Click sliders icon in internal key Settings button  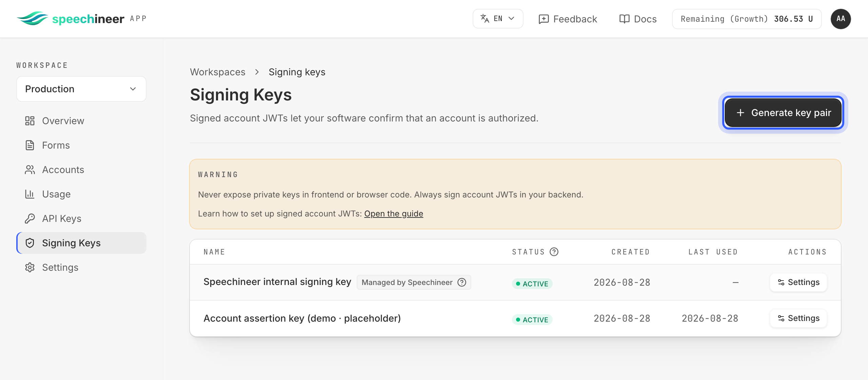[x=781, y=282]
